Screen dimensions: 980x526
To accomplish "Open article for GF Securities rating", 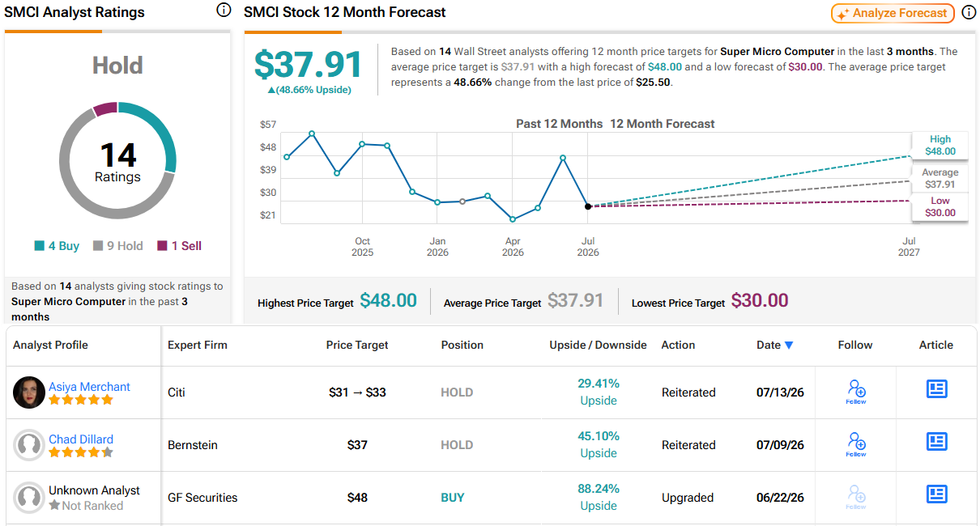I will (x=936, y=494).
